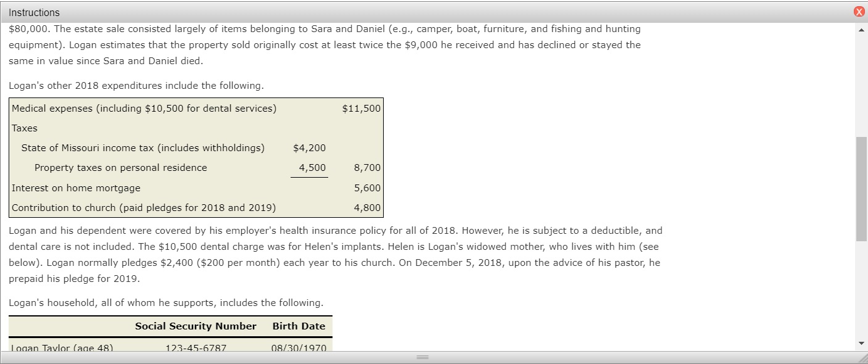Select the Interest on home mortgage row
The width and height of the screenshot is (868, 364).
185,188
